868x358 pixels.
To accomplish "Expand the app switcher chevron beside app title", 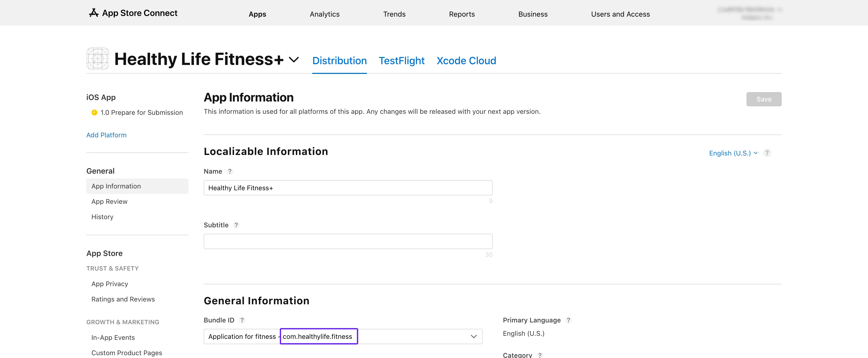I will click(294, 60).
